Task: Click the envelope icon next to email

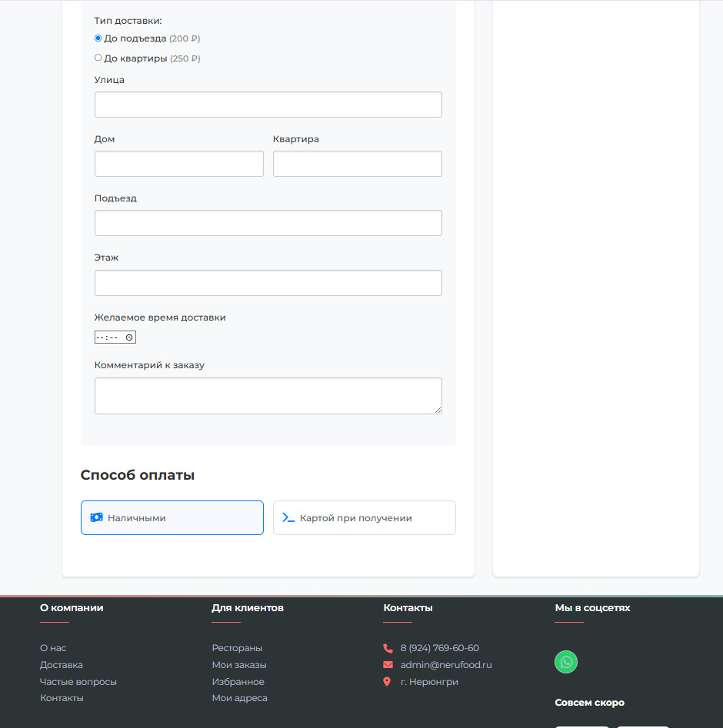Action: pos(388,665)
